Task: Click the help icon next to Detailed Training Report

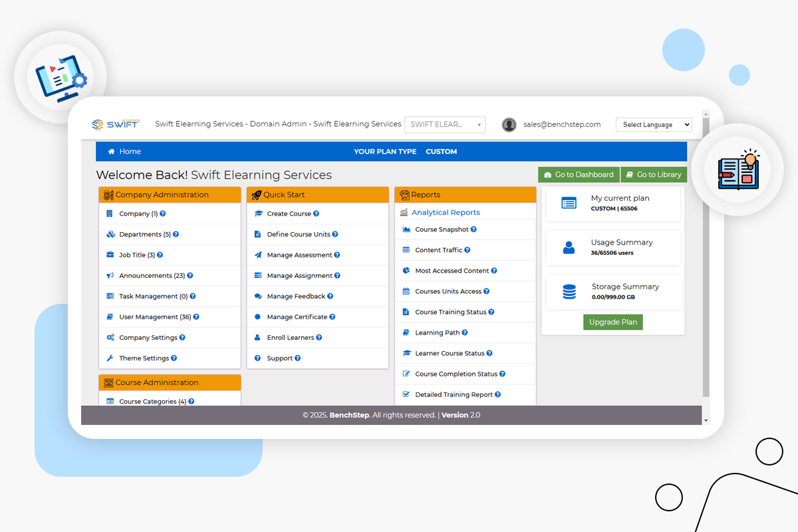Action: click(498, 395)
